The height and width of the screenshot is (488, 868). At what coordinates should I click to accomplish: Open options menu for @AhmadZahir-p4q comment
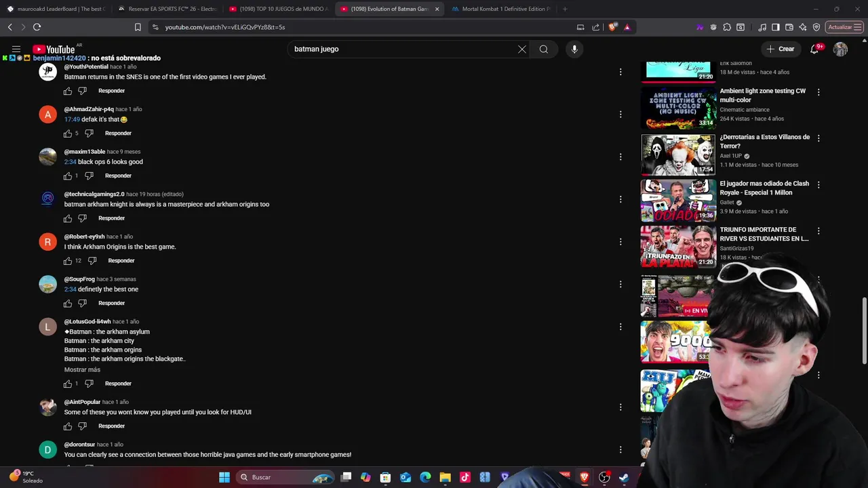point(620,115)
